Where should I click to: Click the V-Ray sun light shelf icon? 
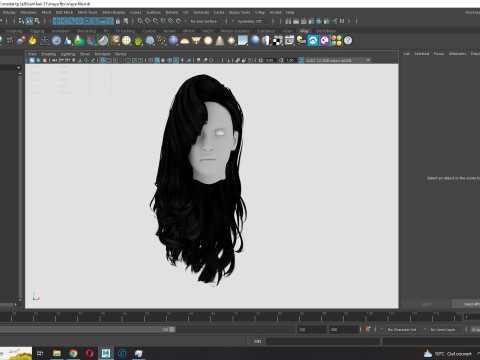[231, 41]
